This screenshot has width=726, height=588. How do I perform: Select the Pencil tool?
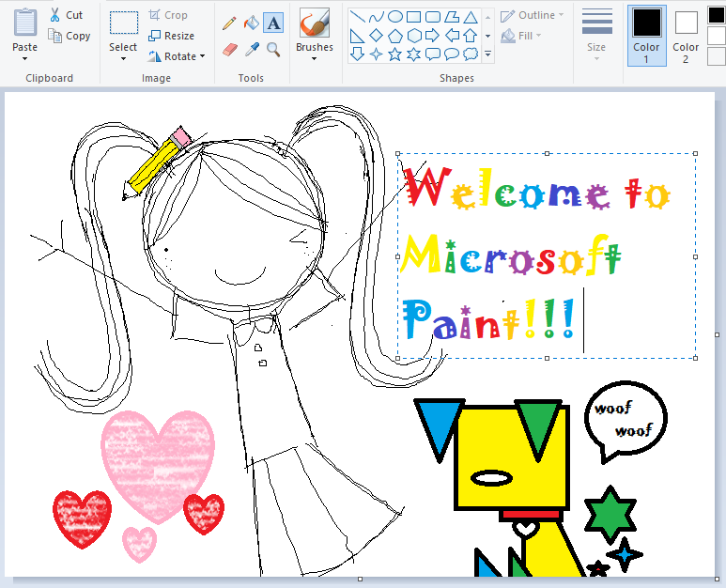[x=229, y=23]
